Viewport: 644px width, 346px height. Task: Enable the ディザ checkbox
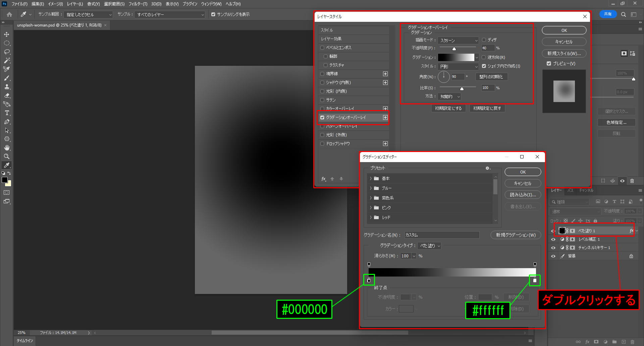pyautogui.click(x=484, y=40)
